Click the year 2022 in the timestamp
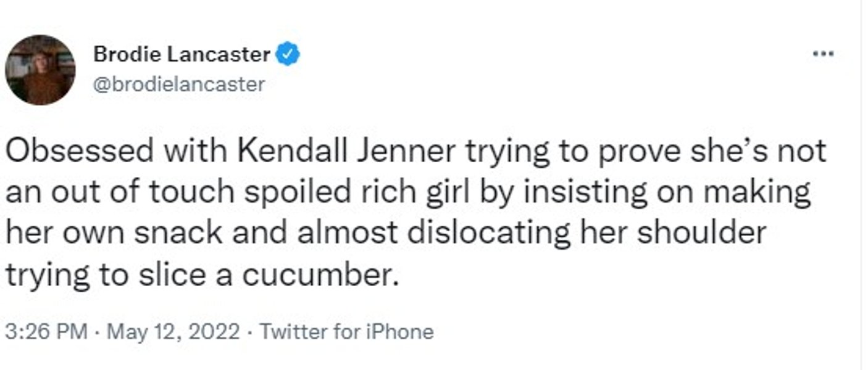868x370 pixels. (x=211, y=332)
